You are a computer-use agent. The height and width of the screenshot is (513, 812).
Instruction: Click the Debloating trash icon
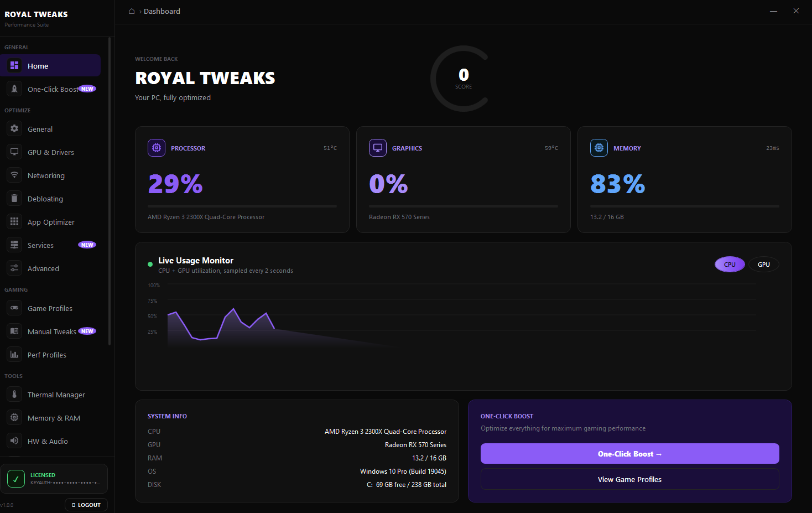14,198
